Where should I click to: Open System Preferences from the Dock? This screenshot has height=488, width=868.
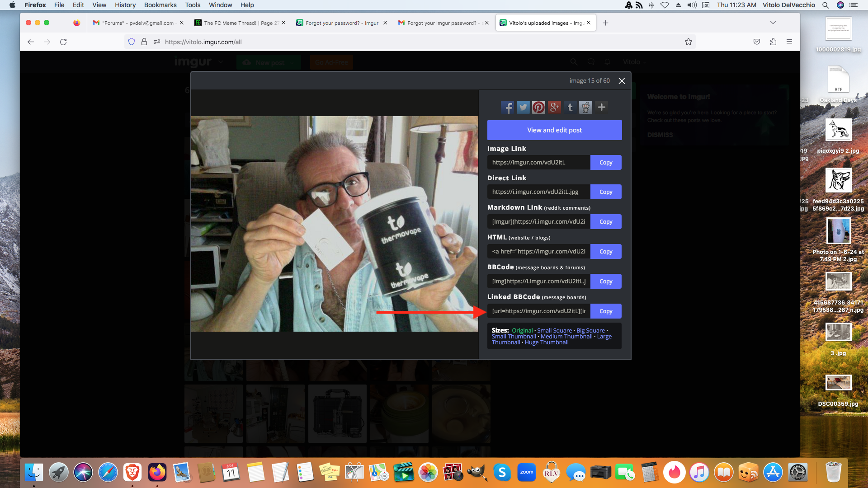(797, 473)
